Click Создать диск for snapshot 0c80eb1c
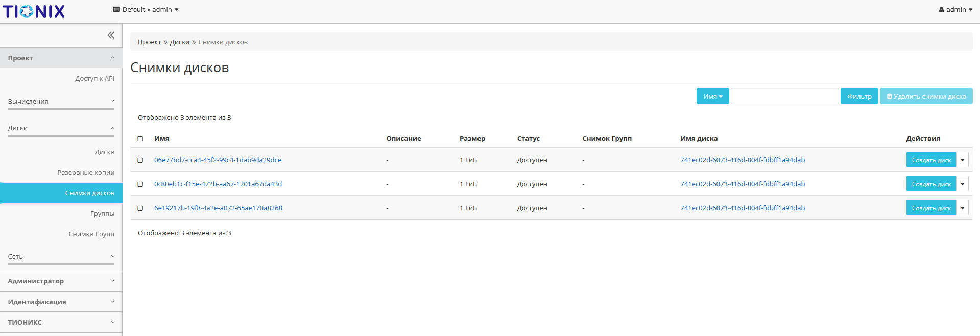 click(931, 184)
